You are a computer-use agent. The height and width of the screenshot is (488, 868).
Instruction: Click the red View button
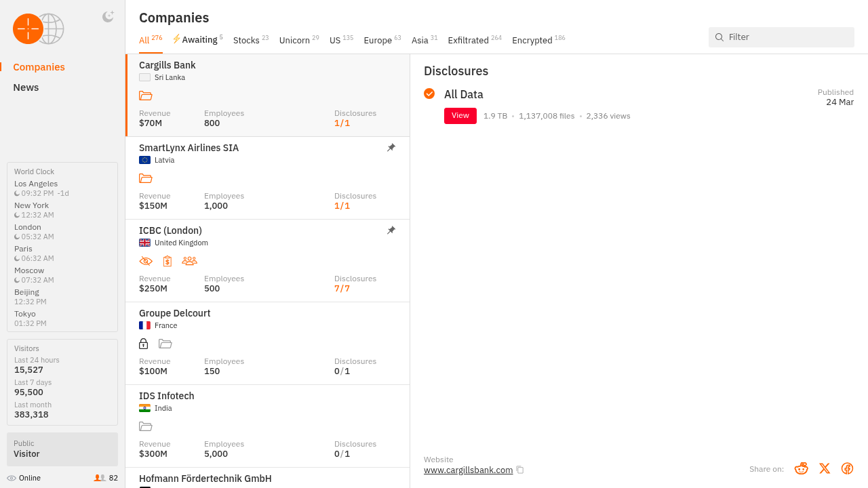pyautogui.click(x=460, y=116)
